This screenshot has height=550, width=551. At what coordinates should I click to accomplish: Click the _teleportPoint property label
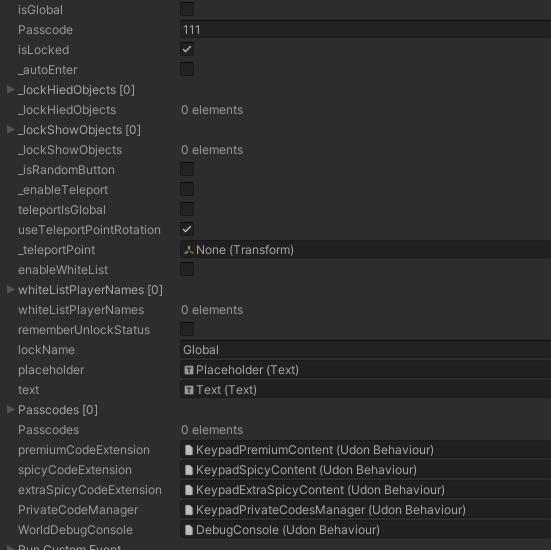(56, 250)
